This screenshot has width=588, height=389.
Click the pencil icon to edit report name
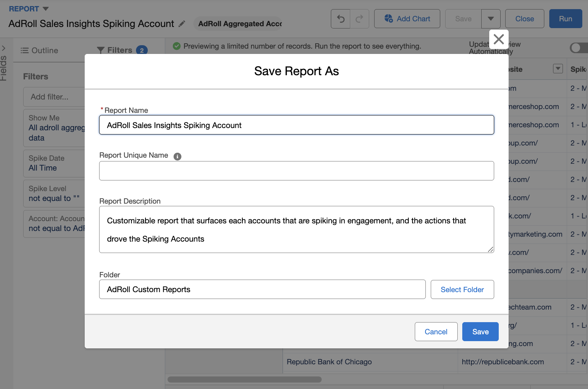pos(182,24)
